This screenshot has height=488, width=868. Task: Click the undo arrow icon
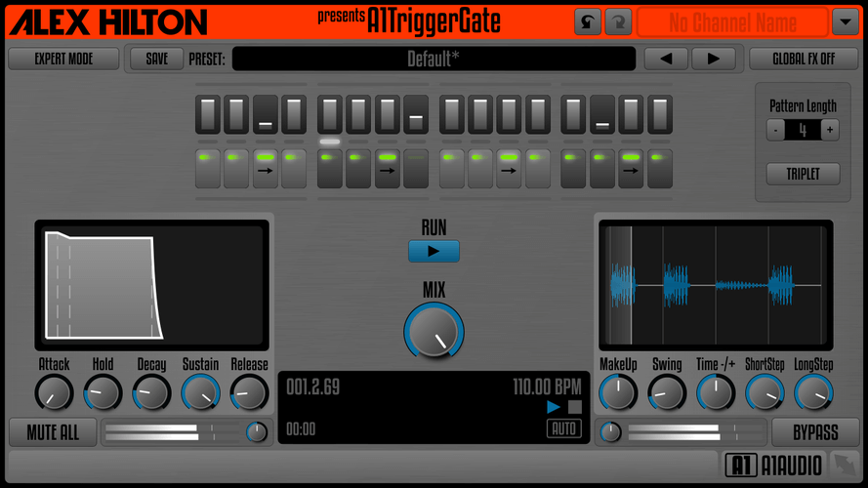(x=588, y=22)
